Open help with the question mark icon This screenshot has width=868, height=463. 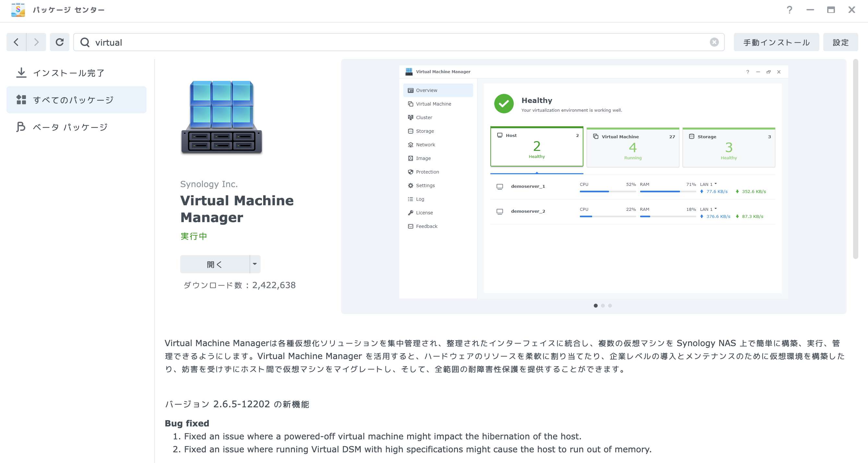[790, 10]
